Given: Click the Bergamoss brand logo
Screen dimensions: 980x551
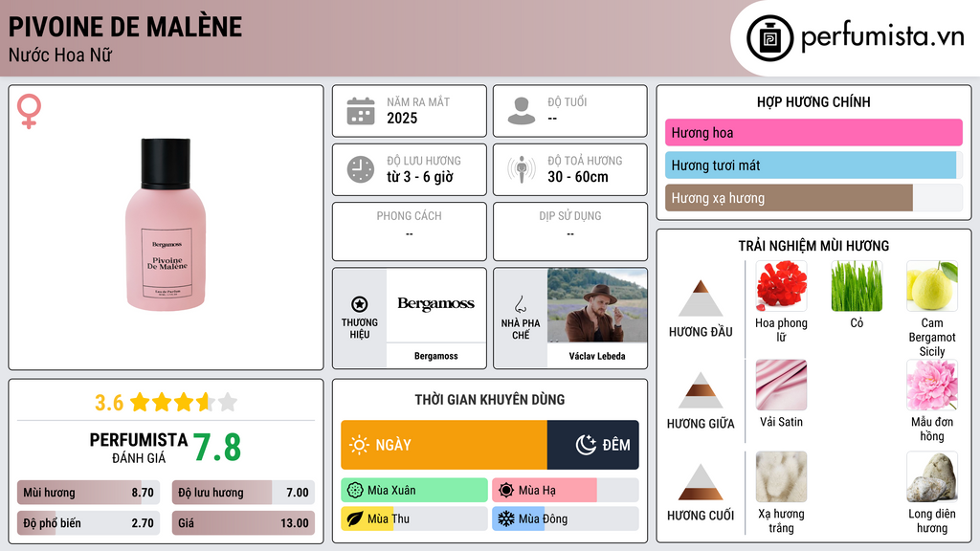Looking at the screenshot, I should tap(435, 304).
